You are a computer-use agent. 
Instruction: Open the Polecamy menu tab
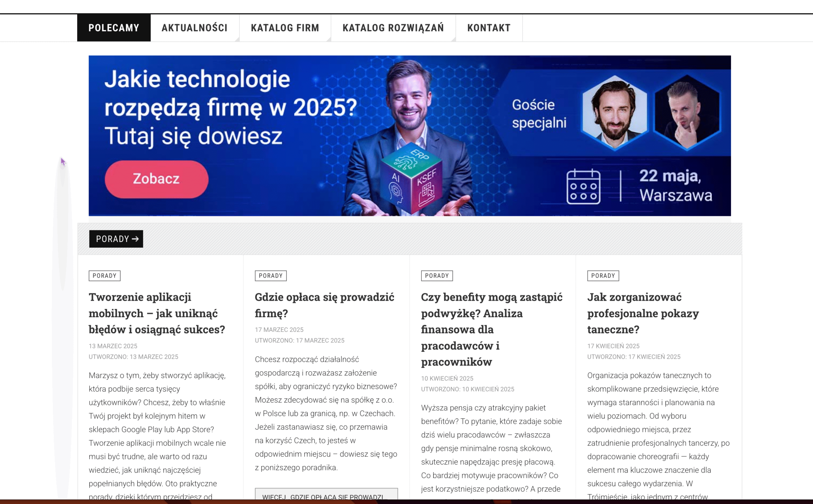114,28
